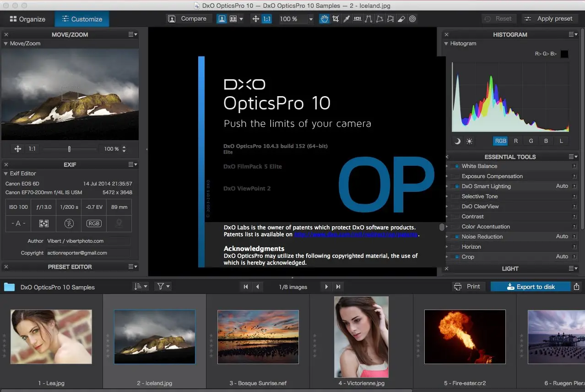Click 1:1 button in Move/Zoom panel
This screenshot has width=585, height=392.
coord(32,149)
